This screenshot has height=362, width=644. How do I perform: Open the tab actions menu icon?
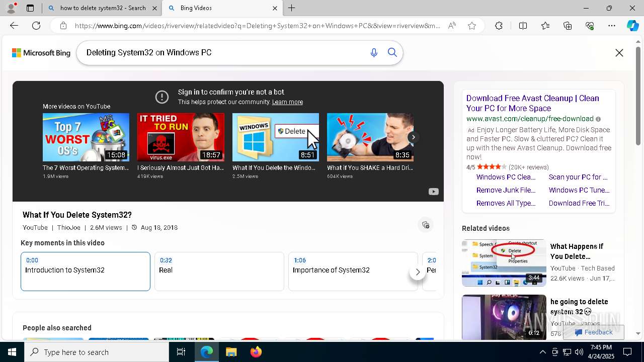coord(30,8)
